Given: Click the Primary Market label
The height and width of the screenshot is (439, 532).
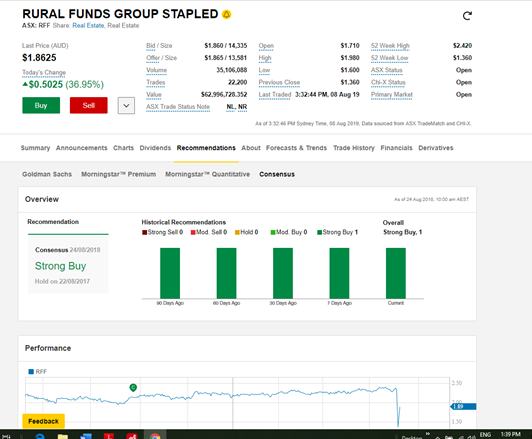Looking at the screenshot, I should (392, 95).
